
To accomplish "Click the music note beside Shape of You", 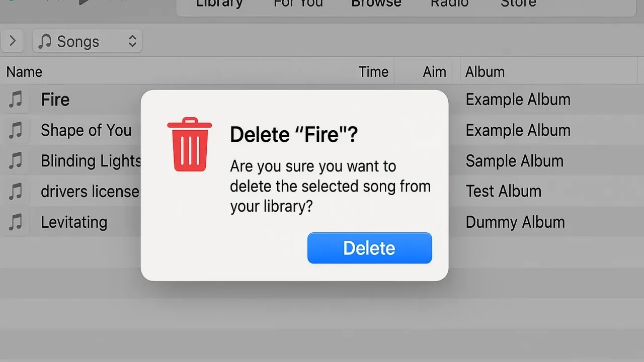I will click(16, 130).
